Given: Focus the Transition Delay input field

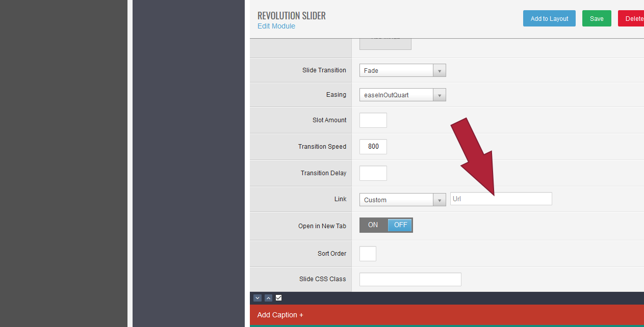Looking at the screenshot, I should click(x=373, y=173).
